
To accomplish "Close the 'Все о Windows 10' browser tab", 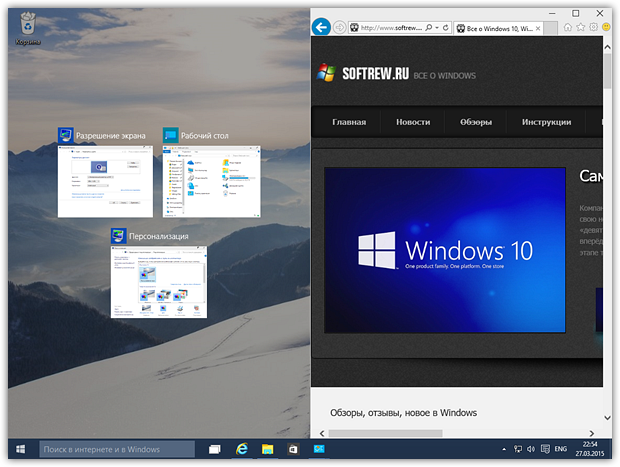I will pyautogui.click(x=538, y=28).
